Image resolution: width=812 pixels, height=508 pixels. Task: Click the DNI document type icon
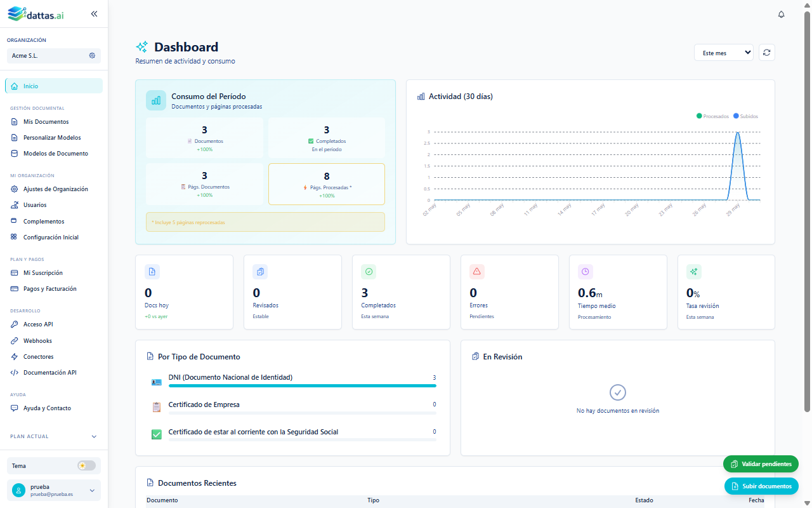tap(157, 382)
